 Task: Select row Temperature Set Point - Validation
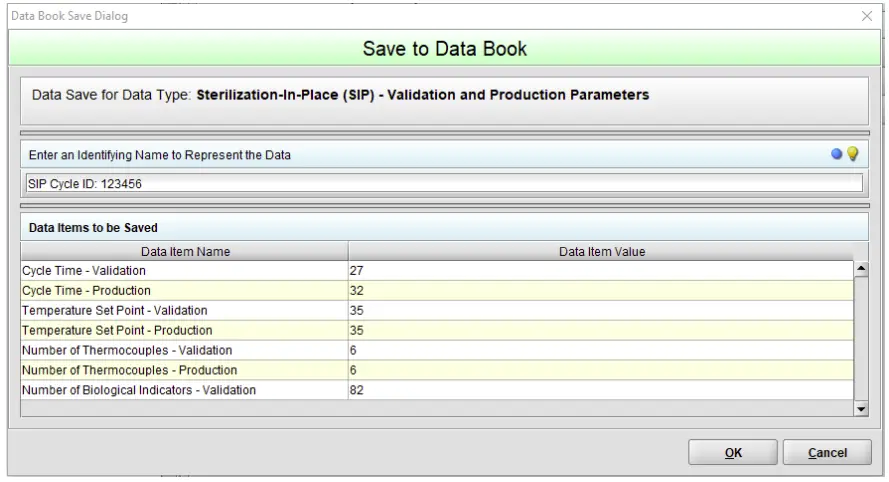click(x=437, y=310)
